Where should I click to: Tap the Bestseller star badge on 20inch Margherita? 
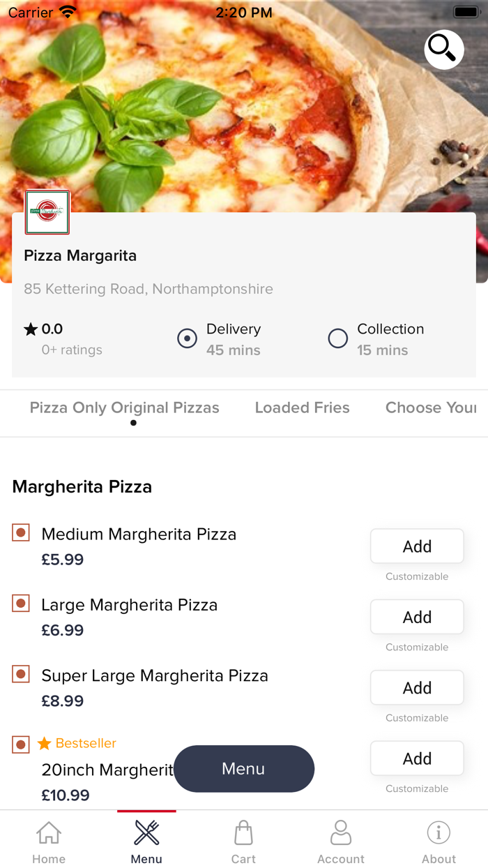[44, 742]
